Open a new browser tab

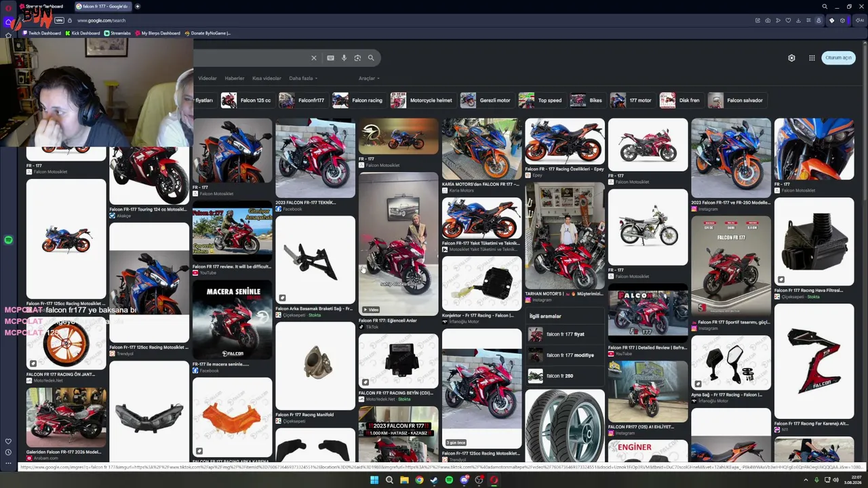click(138, 6)
